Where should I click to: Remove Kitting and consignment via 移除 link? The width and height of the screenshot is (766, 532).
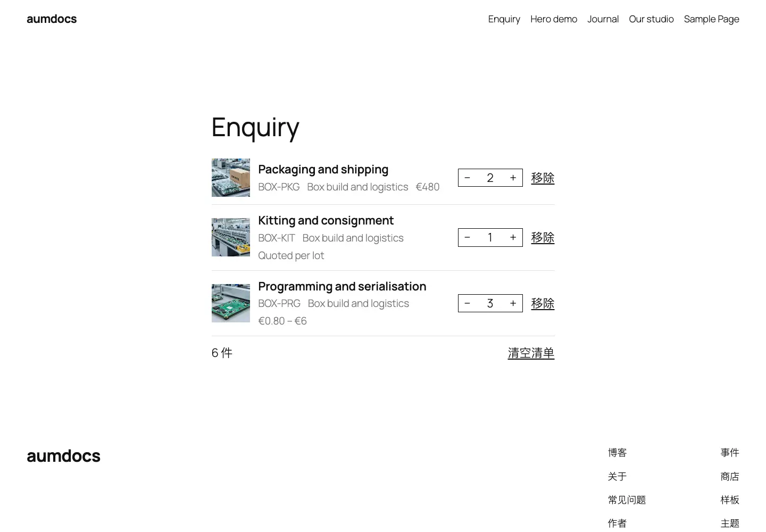pos(543,237)
